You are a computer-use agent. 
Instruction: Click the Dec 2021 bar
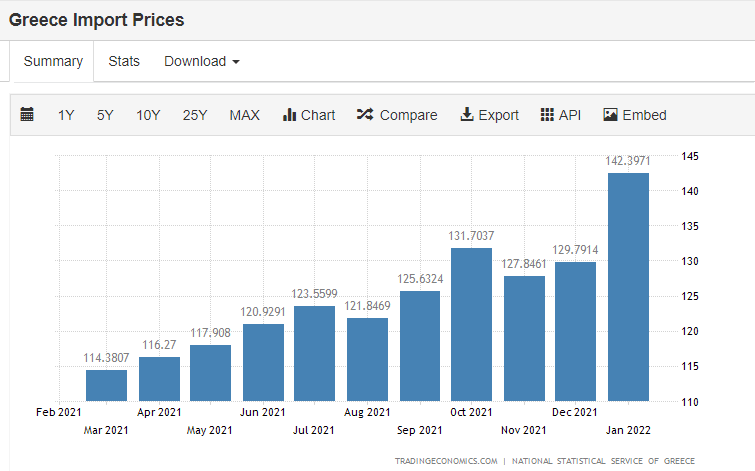[x=575, y=331]
